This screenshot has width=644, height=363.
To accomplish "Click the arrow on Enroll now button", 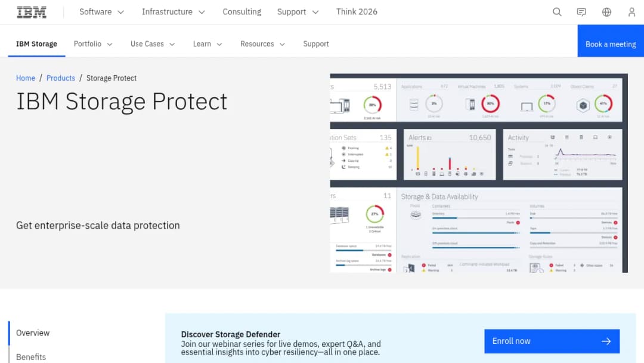I will tap(606, 342).
